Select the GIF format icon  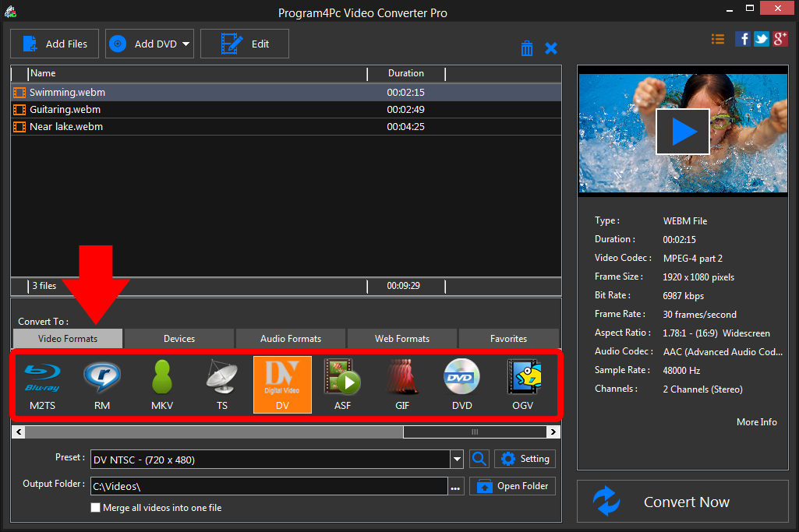(x=402, y=384)
